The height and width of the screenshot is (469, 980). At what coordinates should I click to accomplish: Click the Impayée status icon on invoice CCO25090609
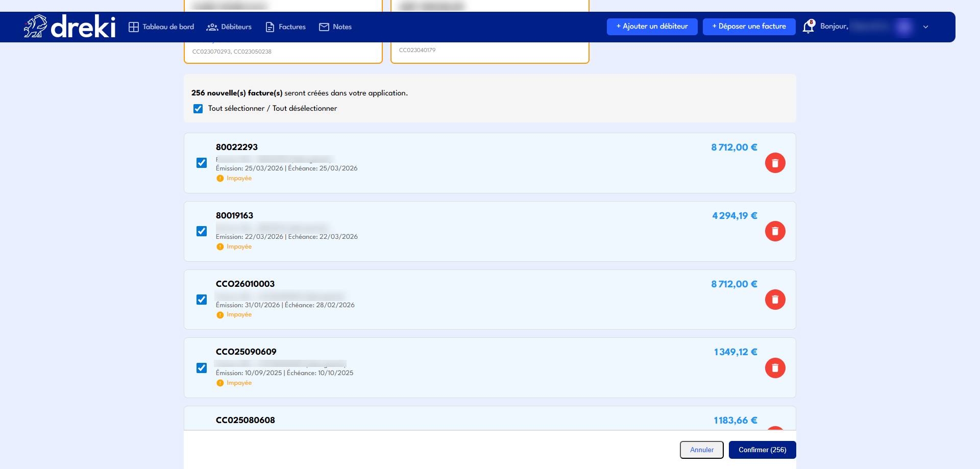pyautogui.click(x=220, y=383)
